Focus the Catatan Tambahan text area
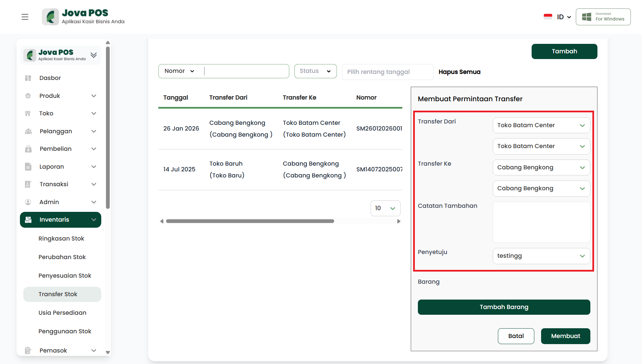Screen dimensions: 642x364 (x=541, y=222)
